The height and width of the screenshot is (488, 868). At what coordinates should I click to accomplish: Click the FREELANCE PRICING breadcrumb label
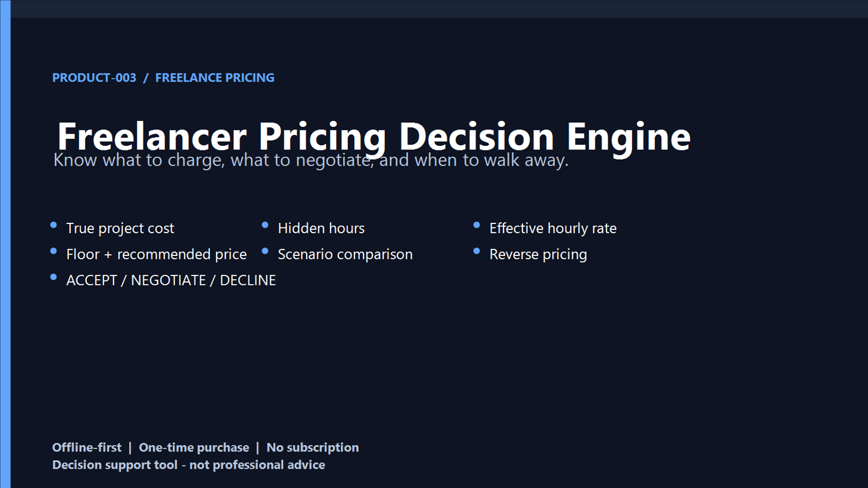click(x=215, y=78)
